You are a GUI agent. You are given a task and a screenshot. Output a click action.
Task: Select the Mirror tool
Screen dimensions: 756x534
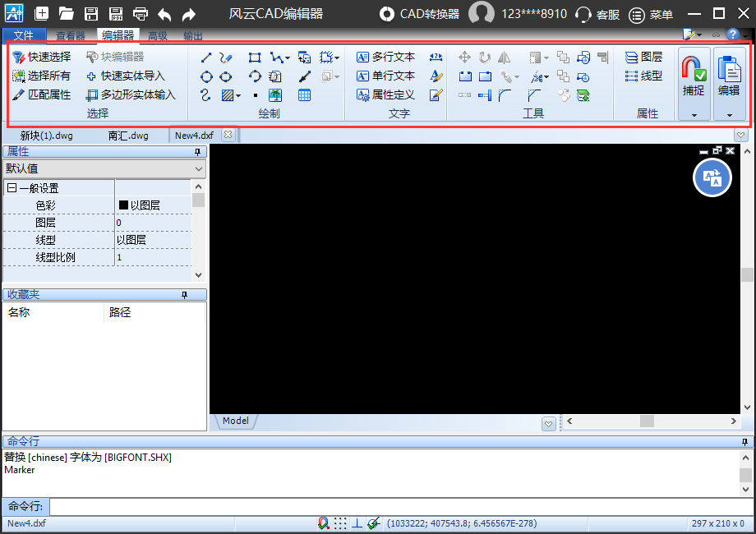tap(504, 58)
